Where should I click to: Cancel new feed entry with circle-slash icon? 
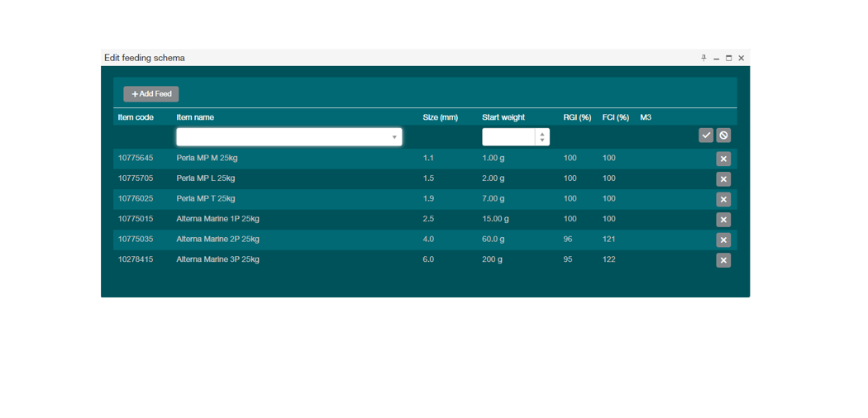723,135
